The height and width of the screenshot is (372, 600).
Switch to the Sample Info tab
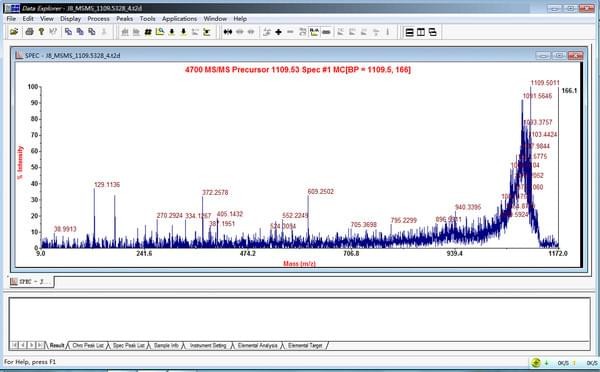pyautogui.click(x=166, y=345)
